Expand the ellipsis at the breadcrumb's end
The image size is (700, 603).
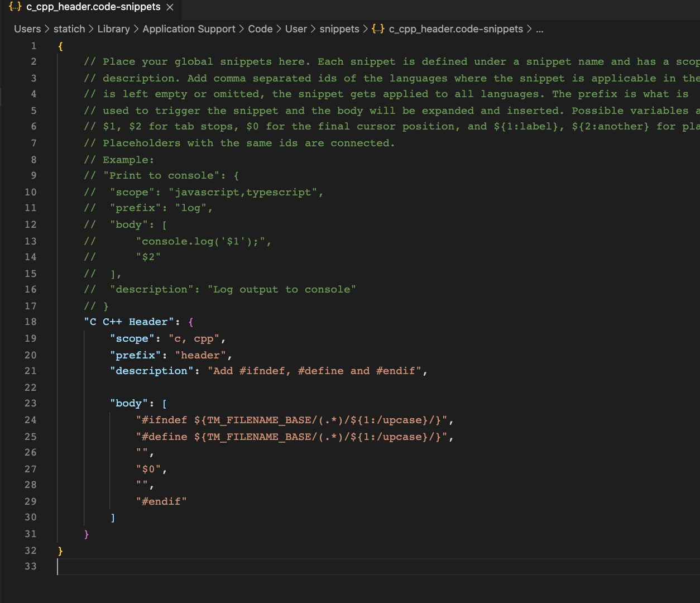(x=539, y=29)
